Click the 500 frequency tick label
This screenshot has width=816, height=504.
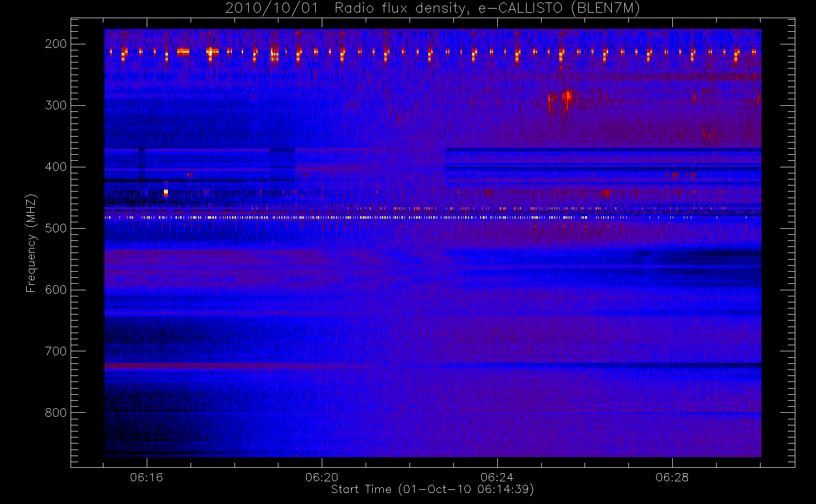(56, 228)
